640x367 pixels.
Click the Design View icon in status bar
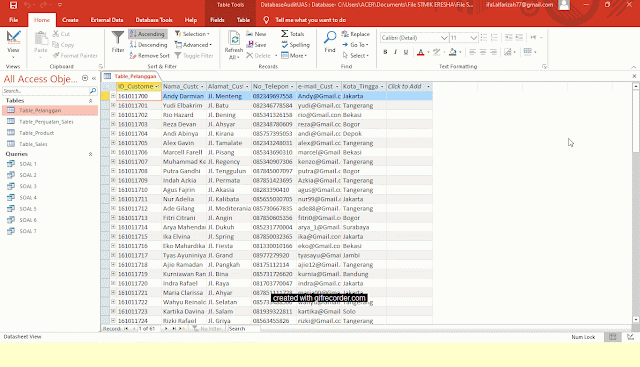pyautogui.click(x=631, y=337)
